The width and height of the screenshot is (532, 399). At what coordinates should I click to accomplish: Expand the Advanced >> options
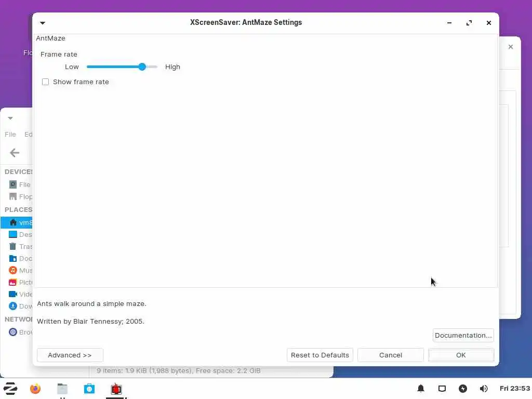70,355
